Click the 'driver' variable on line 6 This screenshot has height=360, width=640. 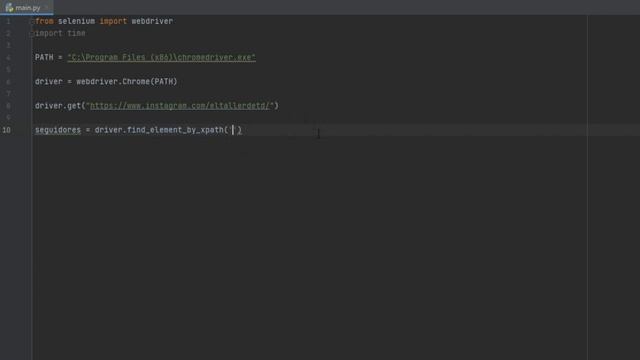(x=49, y=82)
